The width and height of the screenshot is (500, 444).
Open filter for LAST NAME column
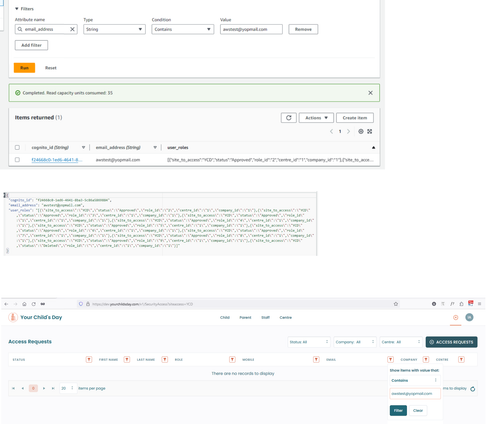coord(165,359)
